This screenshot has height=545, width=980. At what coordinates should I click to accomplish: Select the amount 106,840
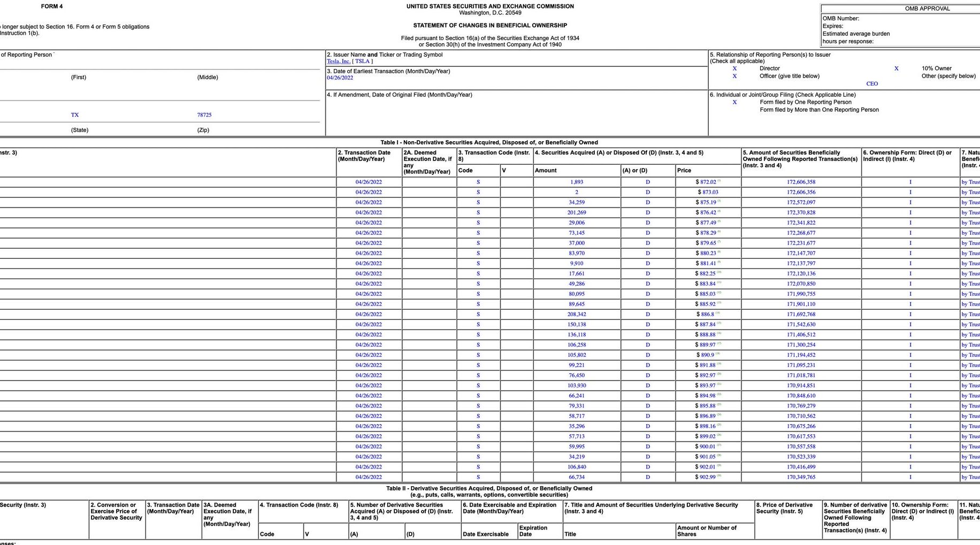577,467
